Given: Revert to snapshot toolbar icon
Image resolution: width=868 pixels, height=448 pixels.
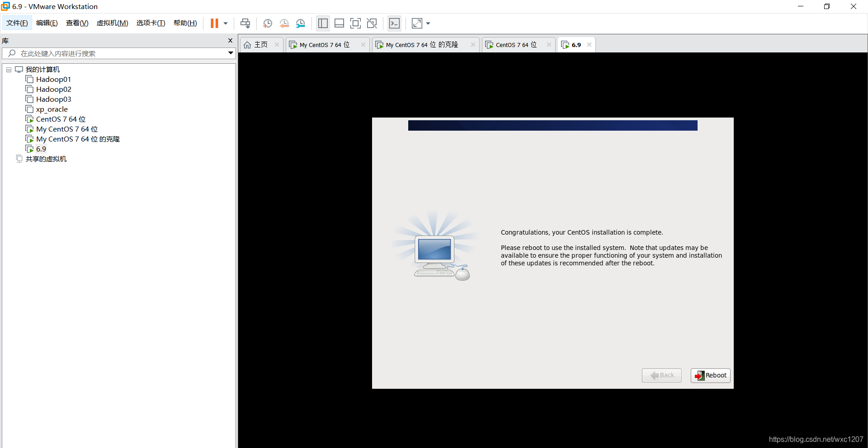Looking at the screenshot, I should point(284,23).
